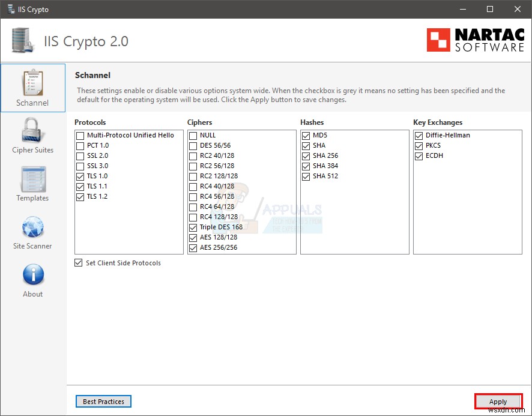
Task: Uncheck the ECDH key exchange
Action: pos(419,155)
